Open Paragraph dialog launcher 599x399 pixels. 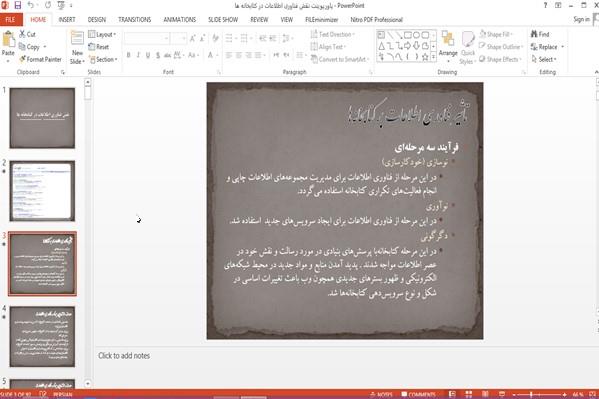[x=371, y=72]
